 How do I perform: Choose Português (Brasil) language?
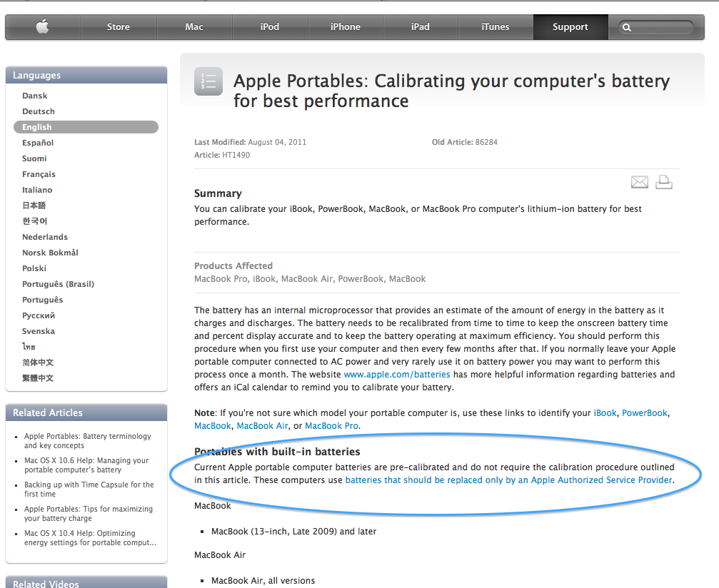point(59,284)
